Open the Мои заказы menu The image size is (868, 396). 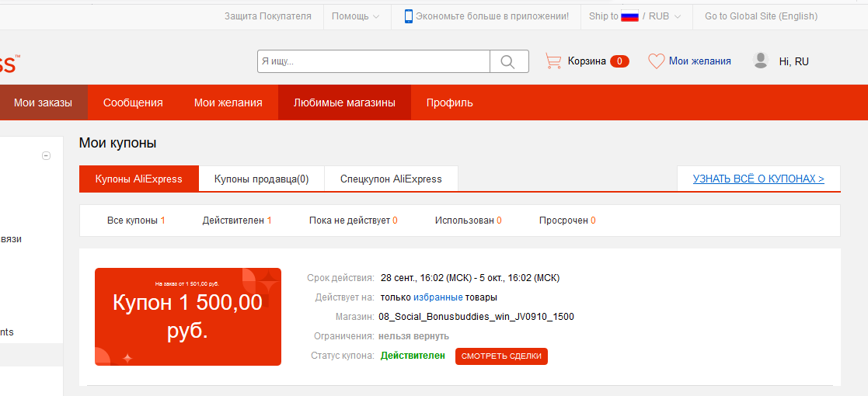44,102
